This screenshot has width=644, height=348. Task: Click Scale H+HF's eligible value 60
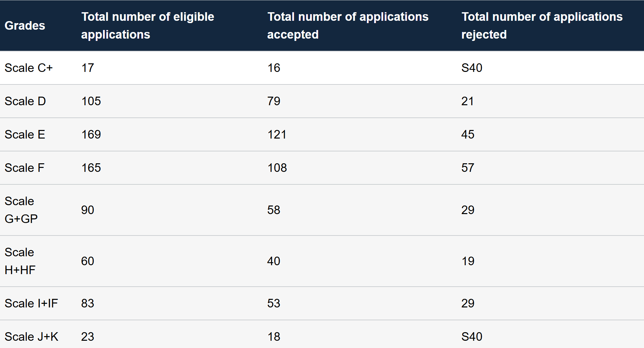(x=88, y=261)
